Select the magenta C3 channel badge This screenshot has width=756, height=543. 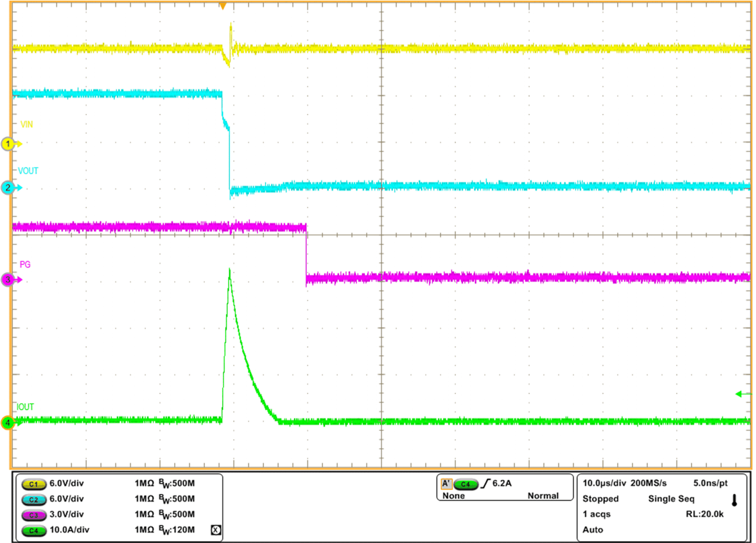(34, 515)
